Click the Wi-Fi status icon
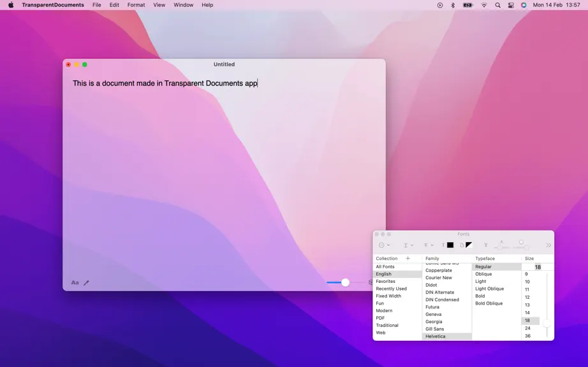Screen dimensions: 588x367 [x=484, y=5]
